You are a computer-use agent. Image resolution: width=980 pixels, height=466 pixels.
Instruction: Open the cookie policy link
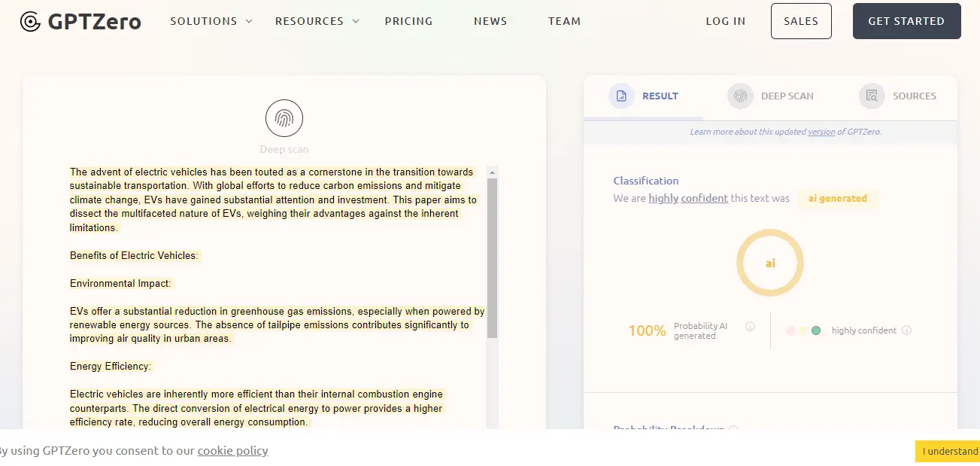(232, 450)
